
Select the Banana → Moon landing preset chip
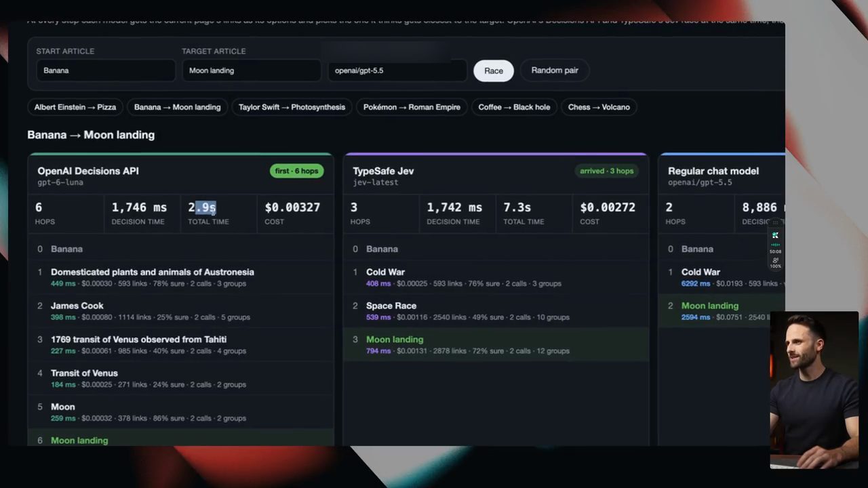point(177,107)
